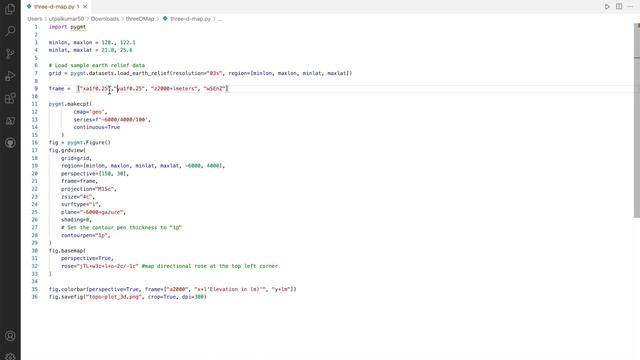
Task: Click the 'frame =' list definition line
Action: (x=138, y=89)
